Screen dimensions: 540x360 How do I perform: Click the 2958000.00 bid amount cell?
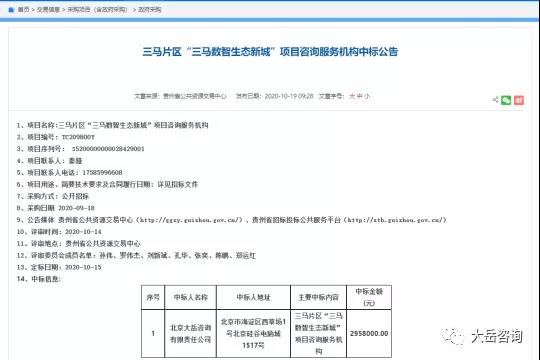click(369, 333)
